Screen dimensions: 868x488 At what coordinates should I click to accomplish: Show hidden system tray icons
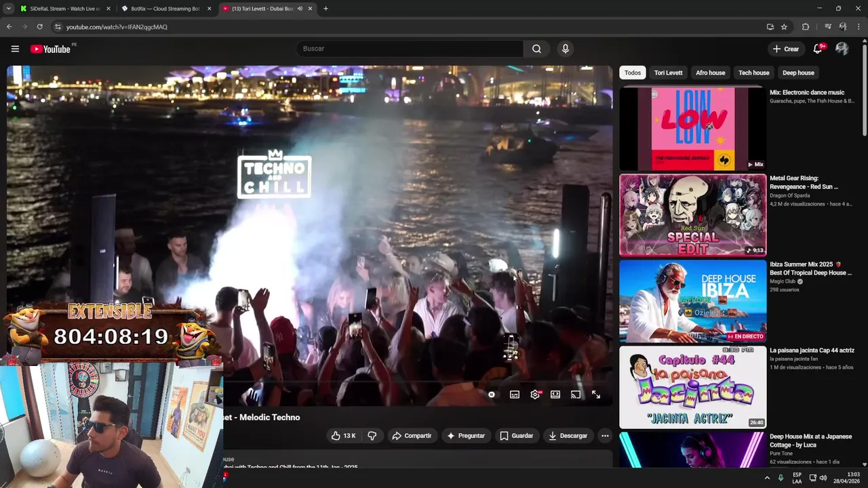tap(767, 478)
